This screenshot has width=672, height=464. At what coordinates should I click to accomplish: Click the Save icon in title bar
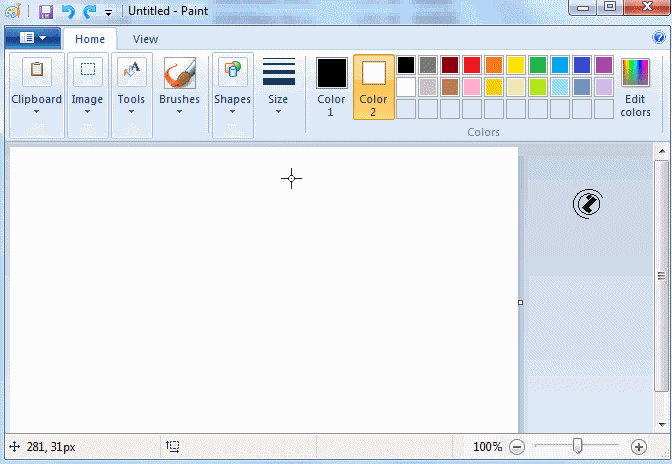[46, 12]
